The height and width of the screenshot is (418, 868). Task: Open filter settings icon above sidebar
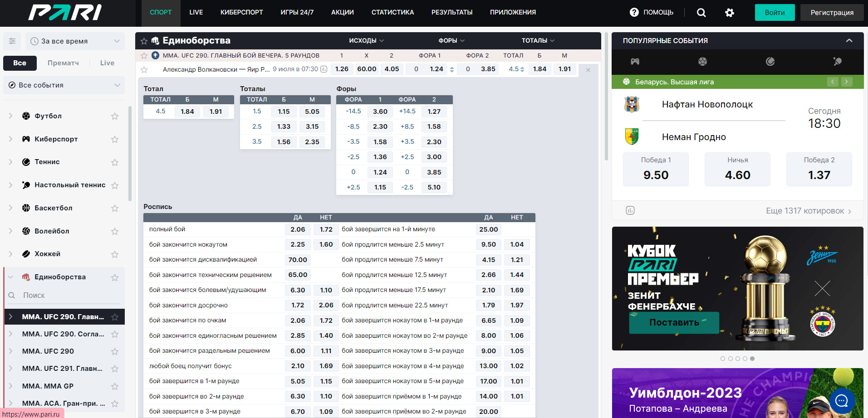tap(12, 41)
